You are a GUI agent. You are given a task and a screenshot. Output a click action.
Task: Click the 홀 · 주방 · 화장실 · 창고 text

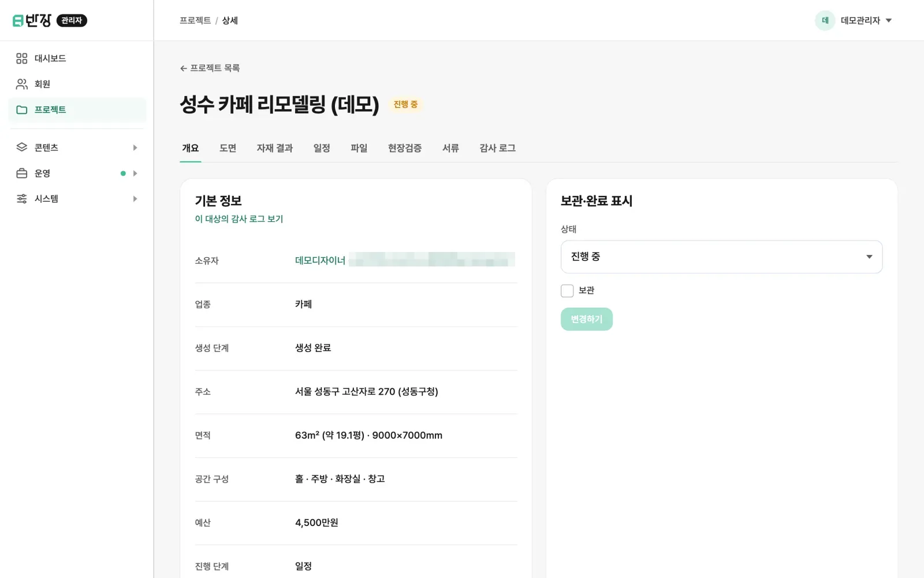click(340, 479)
